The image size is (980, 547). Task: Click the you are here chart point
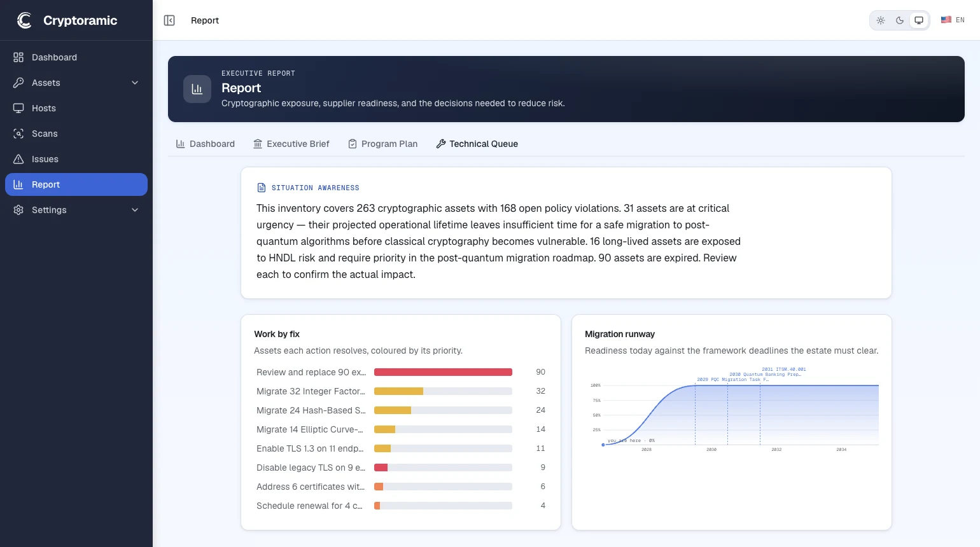pos(603,445)
